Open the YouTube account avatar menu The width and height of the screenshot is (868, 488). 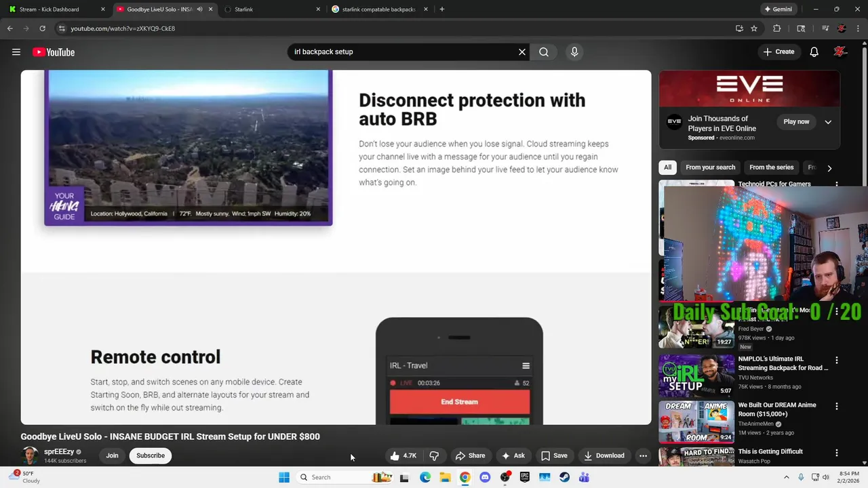pos(840,52)
